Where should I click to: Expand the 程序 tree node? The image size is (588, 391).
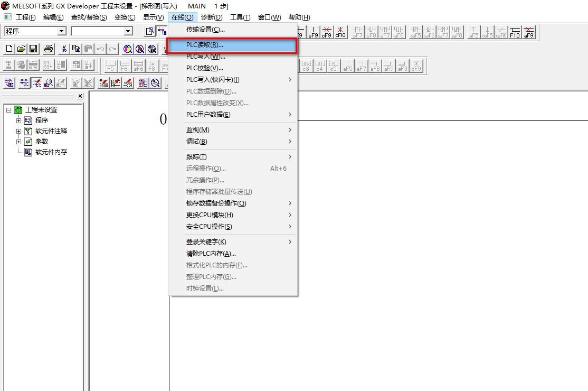(x=18, y=120)
